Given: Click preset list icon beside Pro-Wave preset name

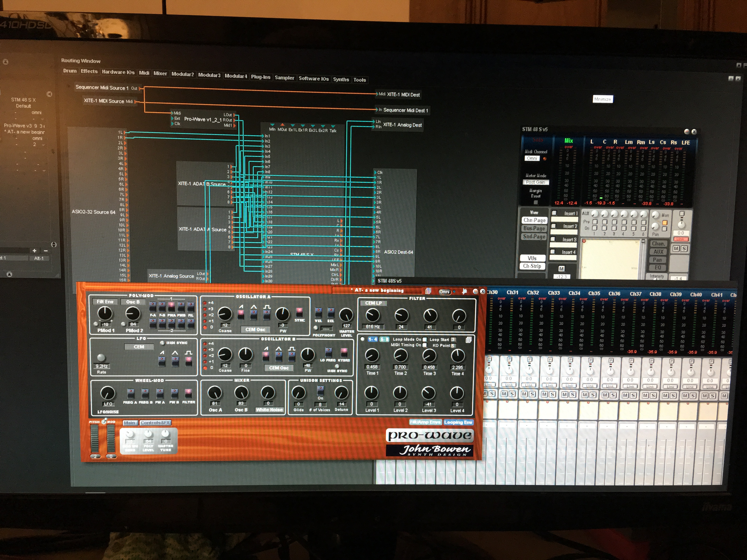Looking at the screenshot, I should point(428,291).
